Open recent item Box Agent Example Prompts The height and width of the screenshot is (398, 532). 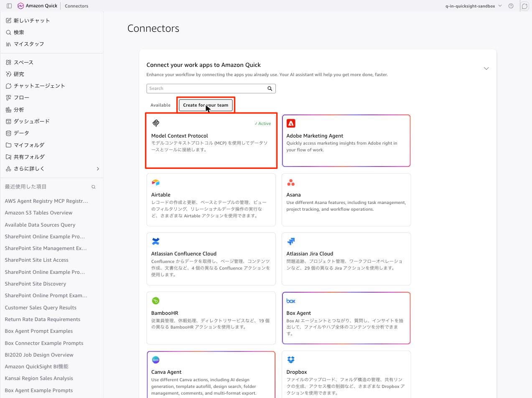[38, 390]
